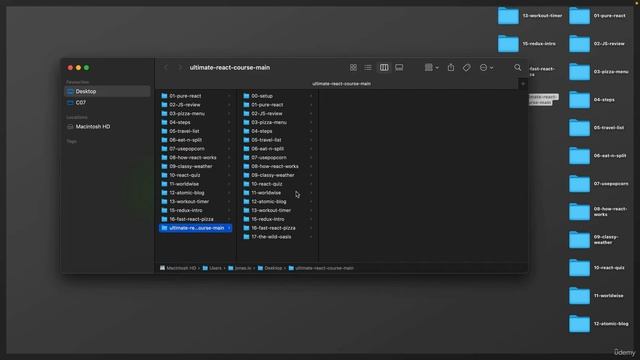
Task: Select 05-travel-list in the first column
Action: coord(196,131)
